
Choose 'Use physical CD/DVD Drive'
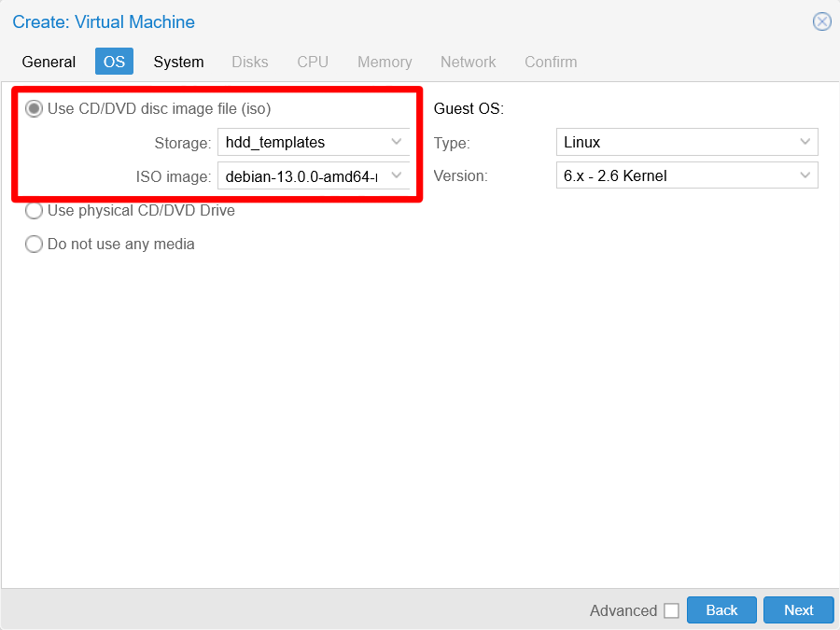34,211
